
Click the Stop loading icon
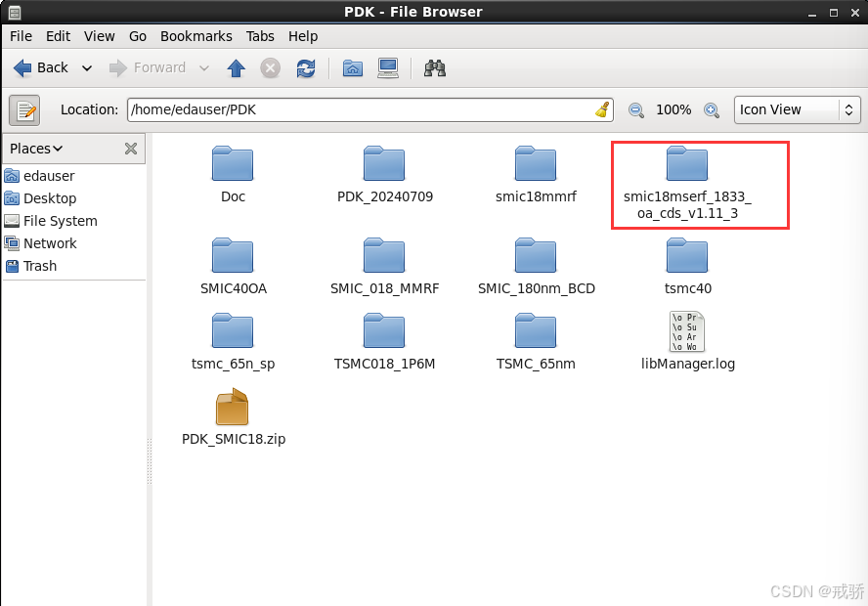(270, 68)
